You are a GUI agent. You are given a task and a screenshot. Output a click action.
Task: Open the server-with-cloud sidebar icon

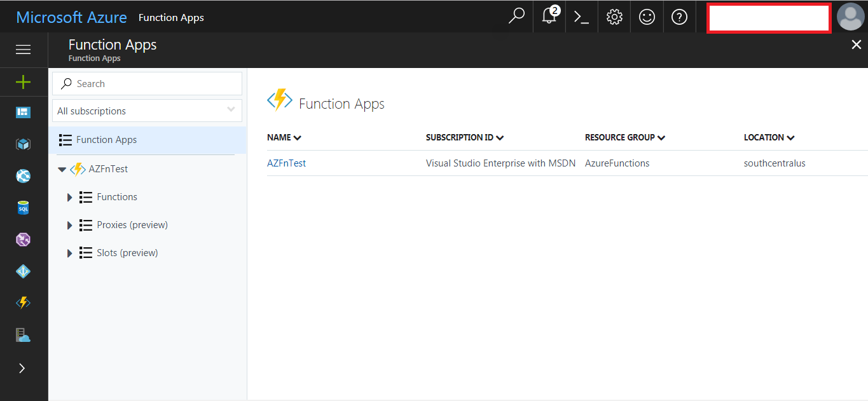tap(24, 335)
